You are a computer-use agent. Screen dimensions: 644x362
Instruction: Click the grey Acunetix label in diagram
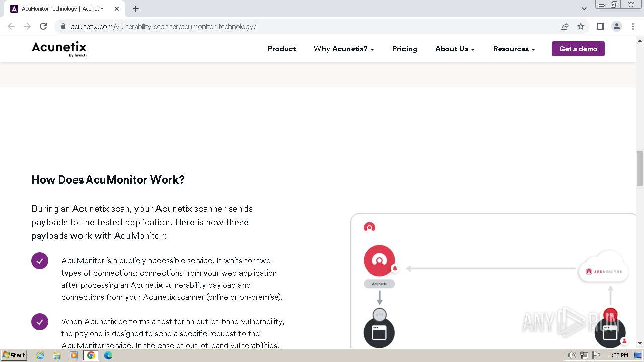pos(379,284)
